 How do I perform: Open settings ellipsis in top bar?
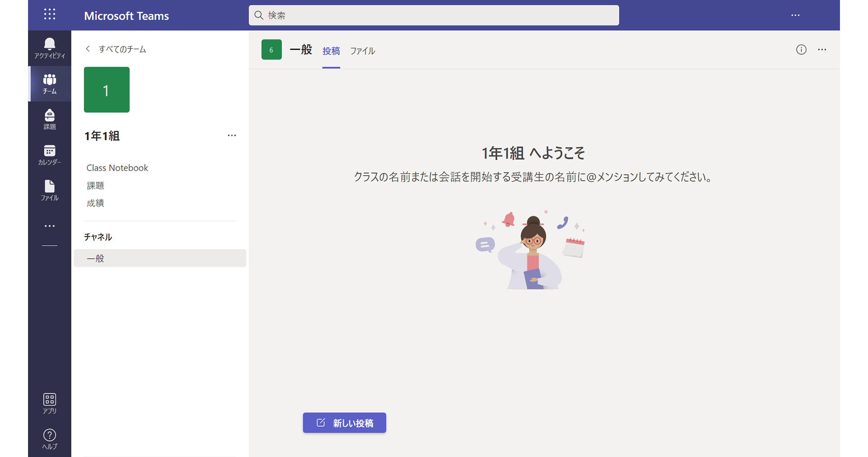click(x=795, y=15)
